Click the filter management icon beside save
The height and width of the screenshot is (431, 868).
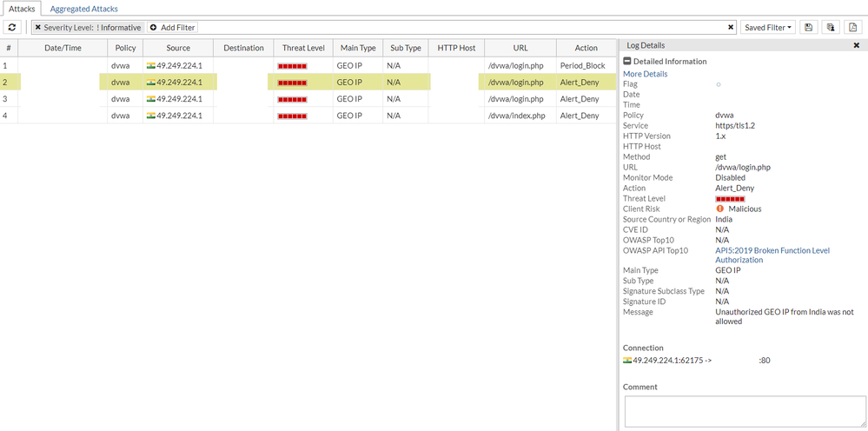(831, 27)
